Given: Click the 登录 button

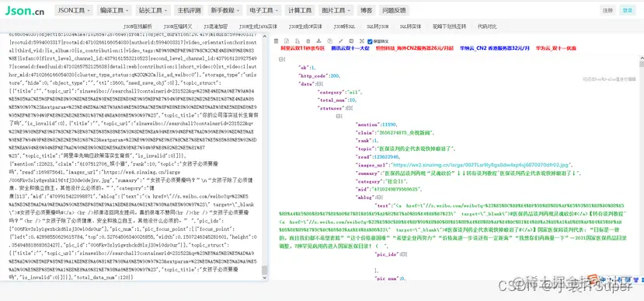Looking at the screenshot, I should [628, 10].
